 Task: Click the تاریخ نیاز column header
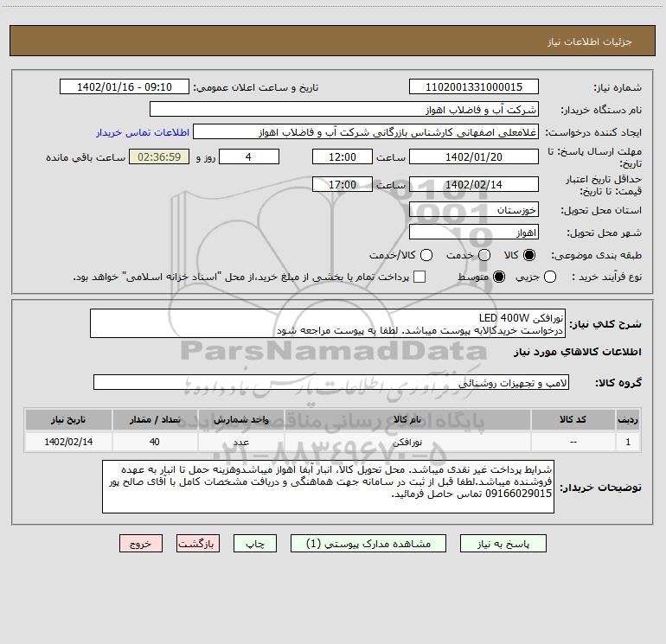point(68,419)
